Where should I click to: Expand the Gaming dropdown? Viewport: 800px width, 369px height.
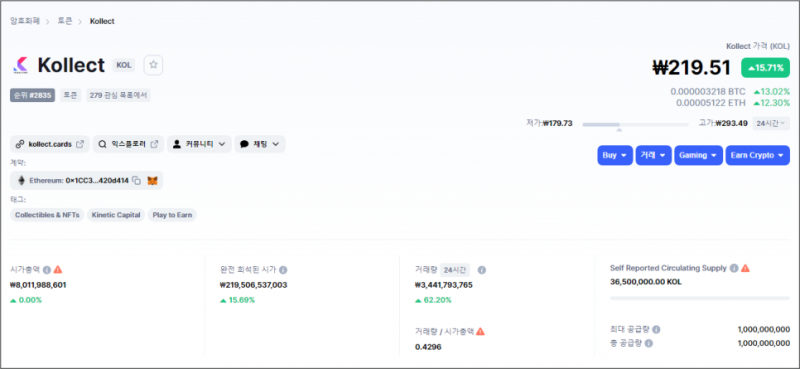(698, 156)
